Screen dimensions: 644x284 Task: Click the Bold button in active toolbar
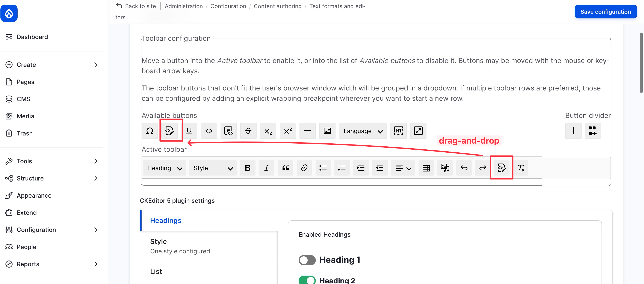(248, 168)
